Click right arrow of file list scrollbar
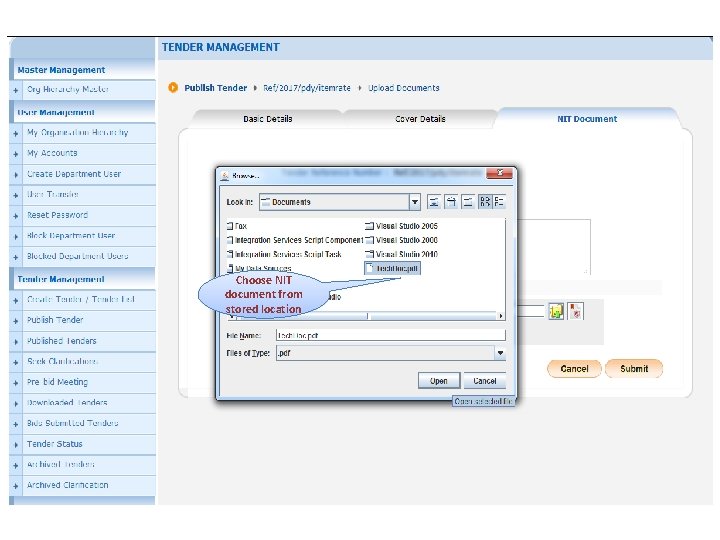 501,316
